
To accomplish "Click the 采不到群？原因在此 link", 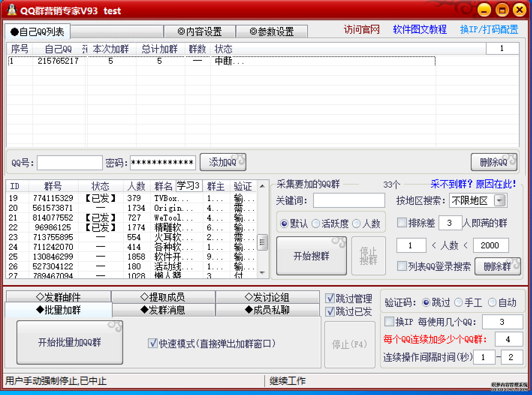I will pyautogui.click(x=472, y=184).
